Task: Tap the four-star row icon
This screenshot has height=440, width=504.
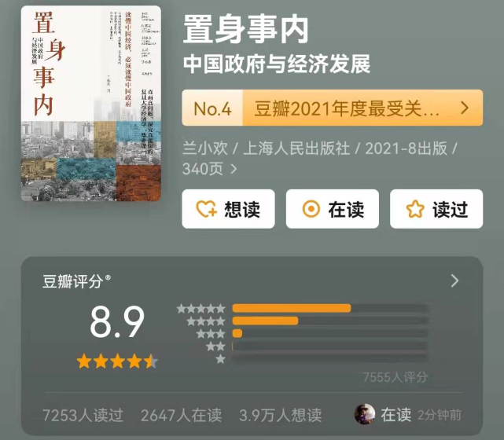Action: (x=206, y=321)
